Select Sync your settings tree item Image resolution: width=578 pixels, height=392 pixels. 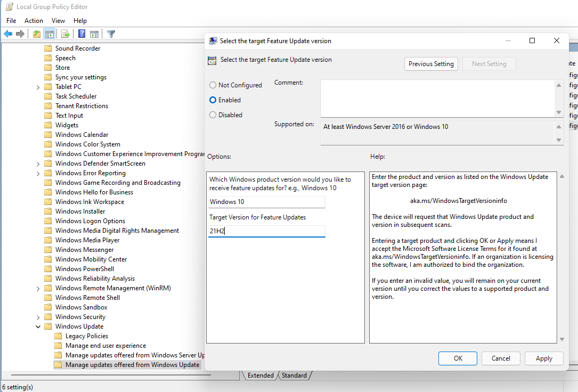tap(81, 77)
